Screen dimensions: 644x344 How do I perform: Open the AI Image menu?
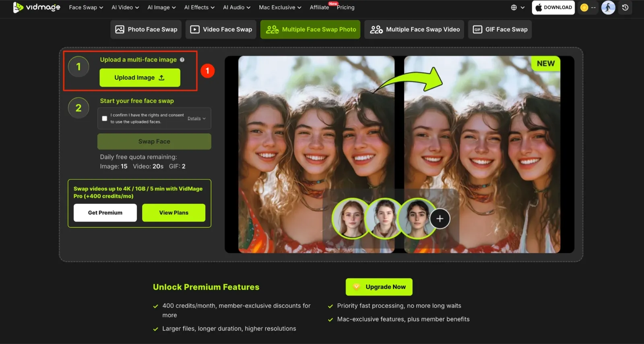[161, 7]
